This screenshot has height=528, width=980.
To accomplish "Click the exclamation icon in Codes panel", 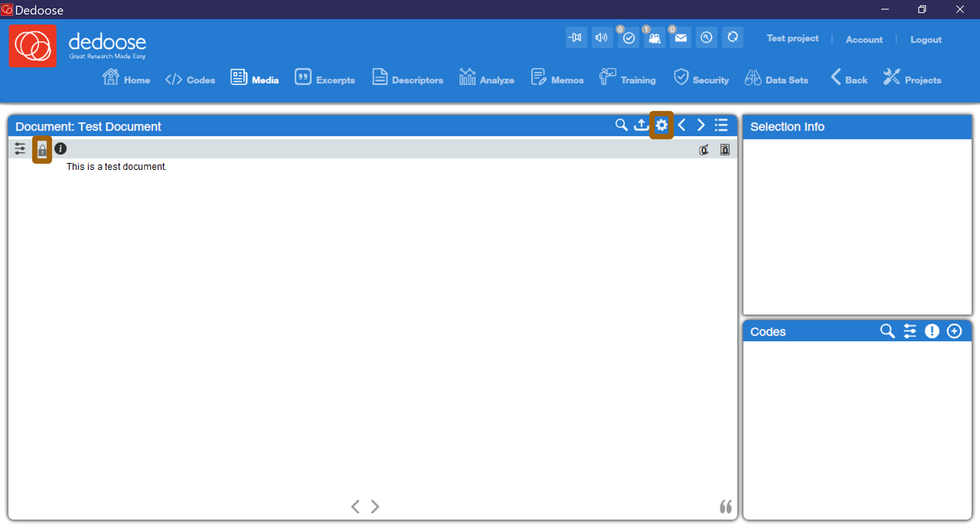I will pos(932,331).
